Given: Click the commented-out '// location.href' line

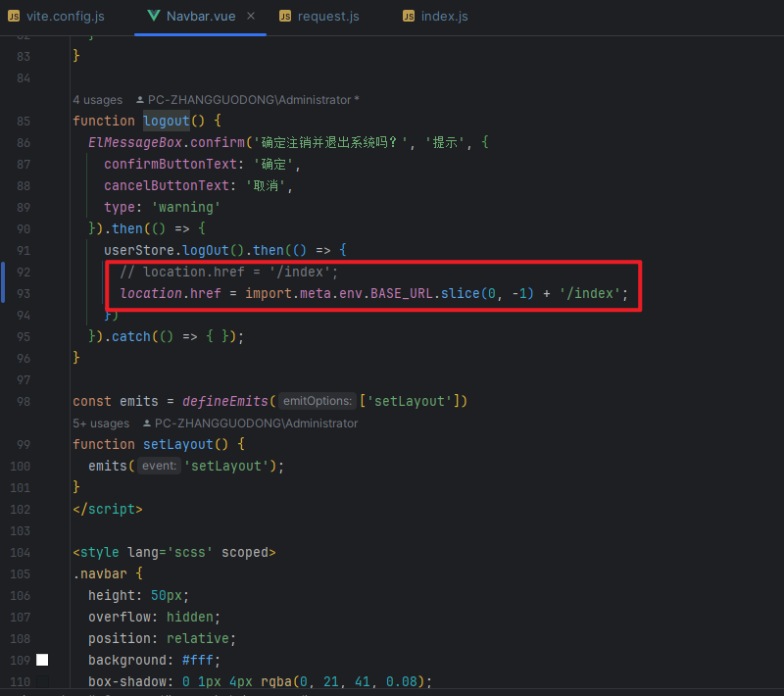Looking at the screenshot, I should (229, 272).
